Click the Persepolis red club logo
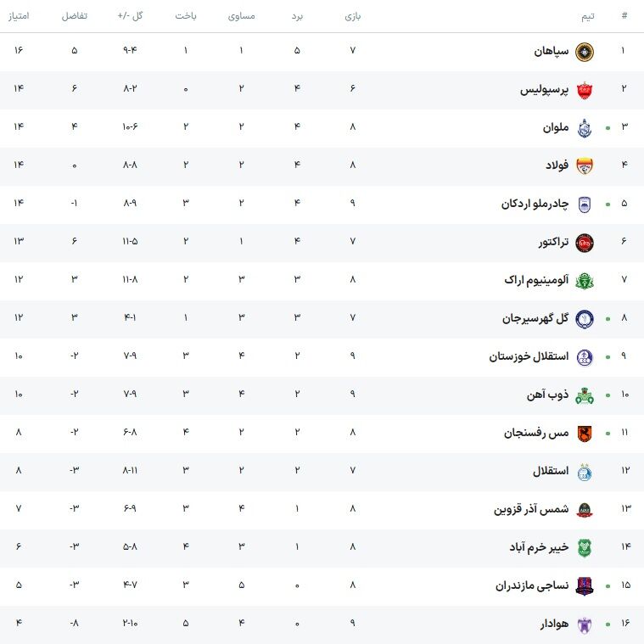Viewport: 644px width, 644px height. pyautogui.click(x=585, y=90)
